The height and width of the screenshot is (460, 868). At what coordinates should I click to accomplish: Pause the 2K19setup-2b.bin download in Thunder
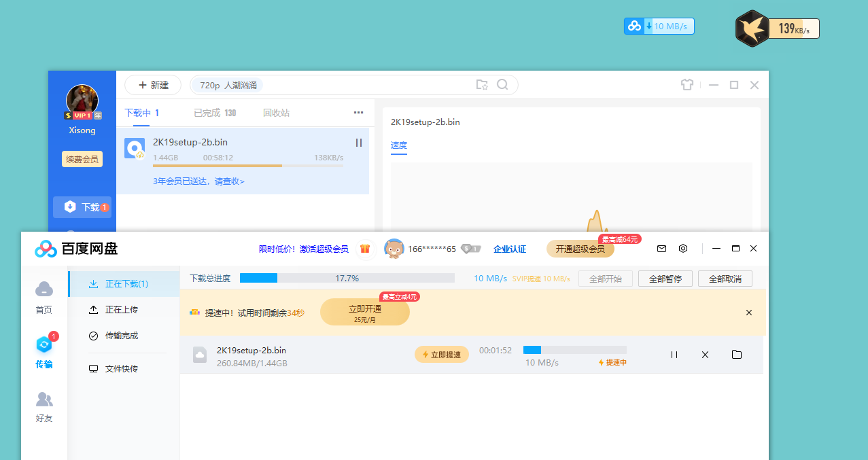pyautogui.click(x=358, y=143)
